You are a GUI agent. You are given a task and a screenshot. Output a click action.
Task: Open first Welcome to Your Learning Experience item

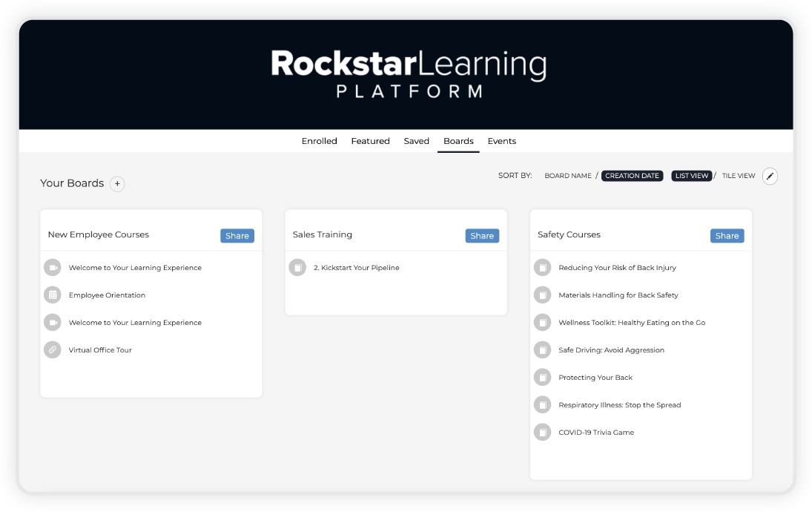tap(135, 267)
